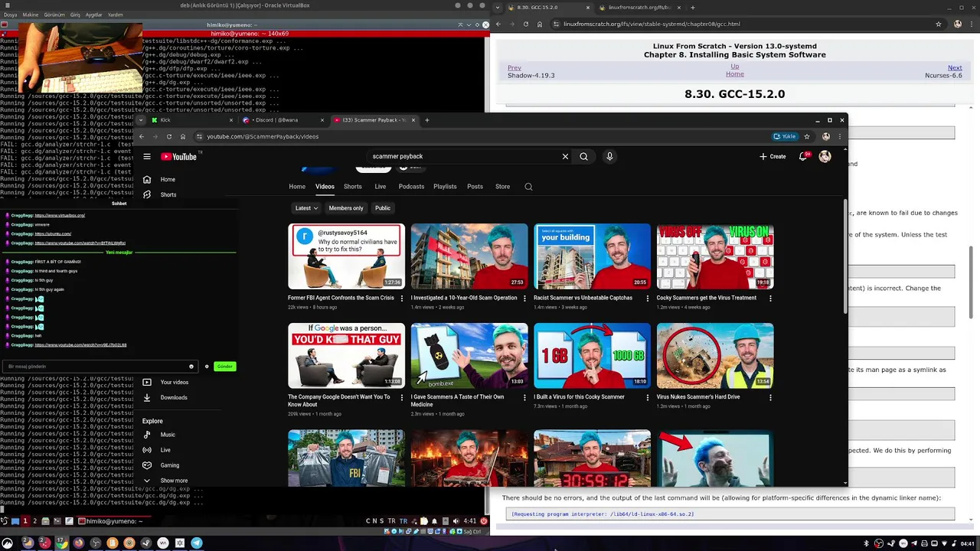The width and height of the screenshot is (980, 551).
Task: Open options for Virus Nukes Scammer's Hard Drive
Action: [770, 397]
